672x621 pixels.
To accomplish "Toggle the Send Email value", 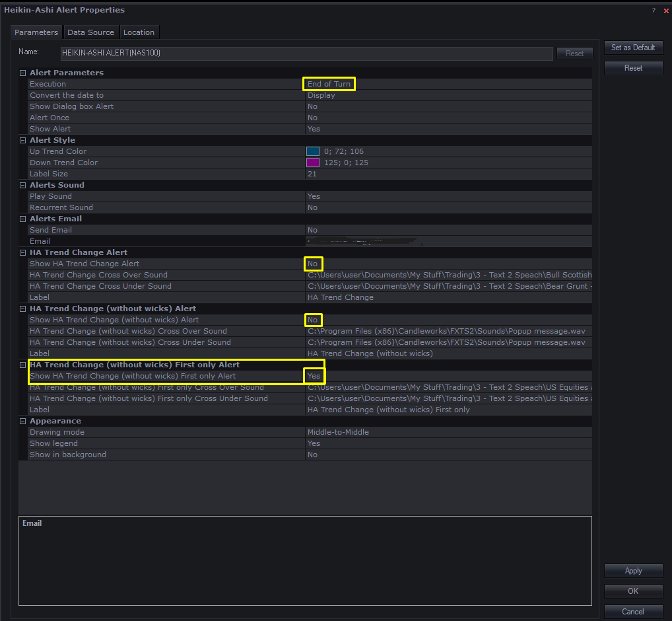I will point(312,230).
